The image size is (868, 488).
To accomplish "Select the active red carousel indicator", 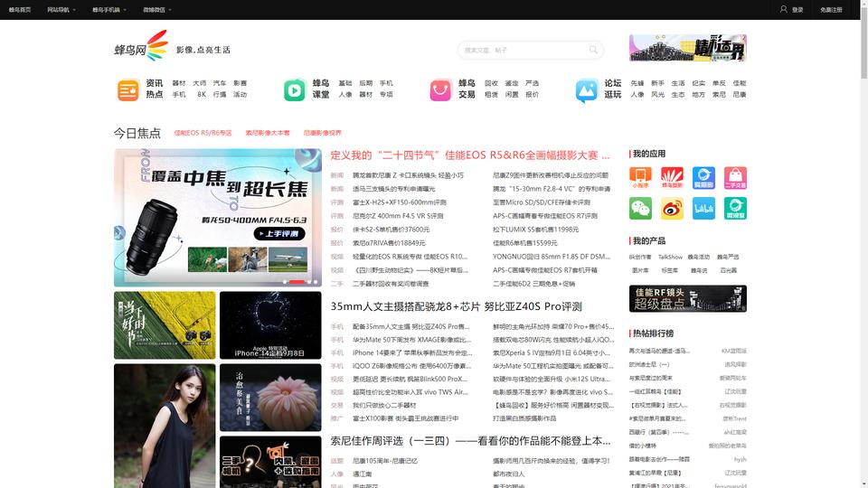I will point(297,282).
